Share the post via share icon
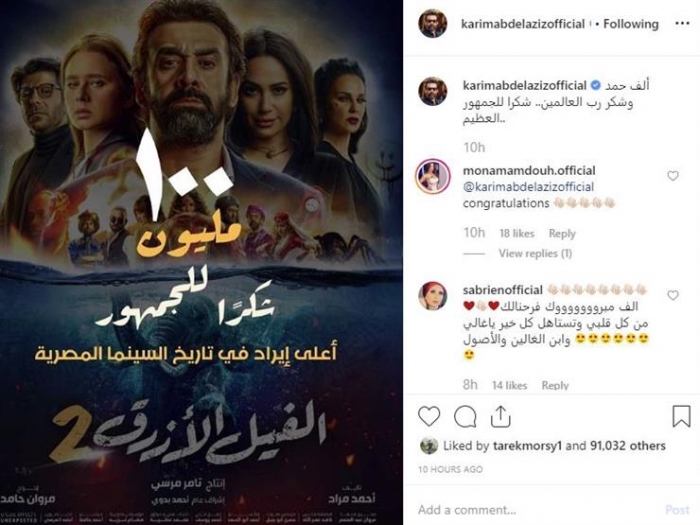Viewport: 700px width, 525px height. pyautogui.click(x=500, y=417)
